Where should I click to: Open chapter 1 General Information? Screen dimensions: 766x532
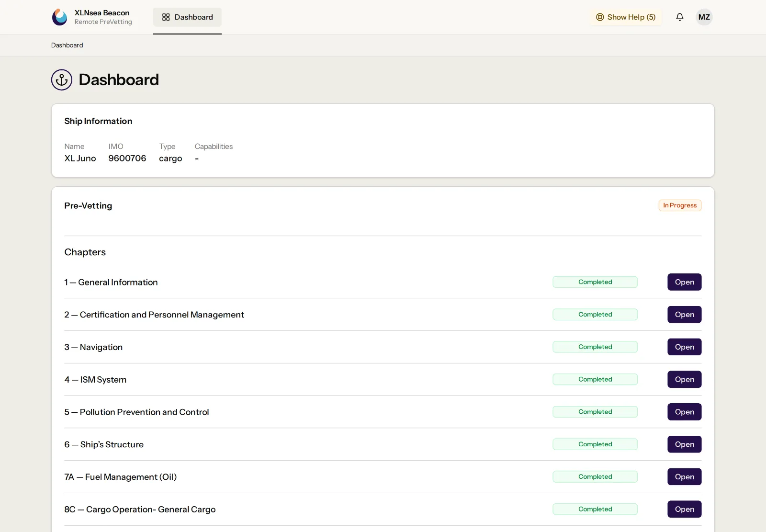click(x=685, y=282)
